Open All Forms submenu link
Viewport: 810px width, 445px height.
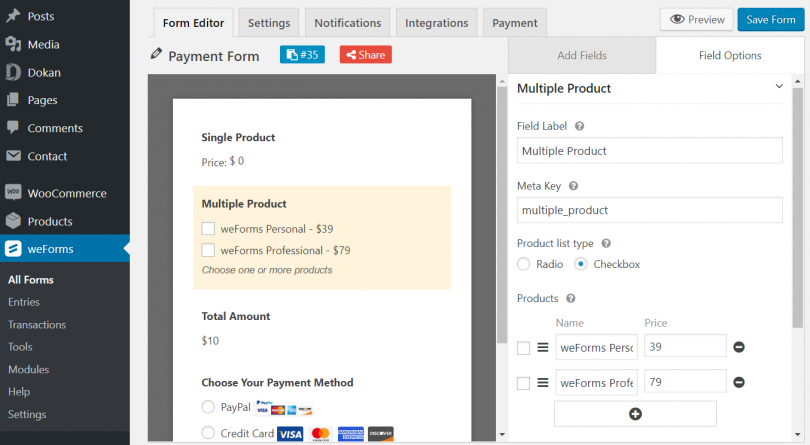point(31,280)
